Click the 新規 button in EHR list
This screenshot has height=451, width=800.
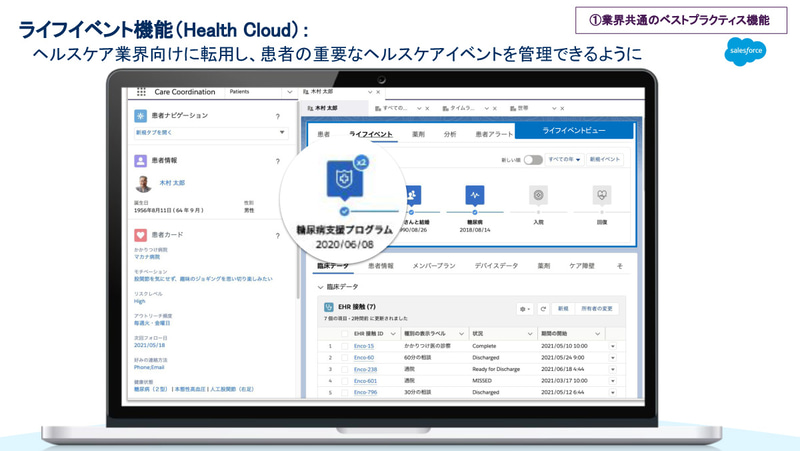(563, 309)
